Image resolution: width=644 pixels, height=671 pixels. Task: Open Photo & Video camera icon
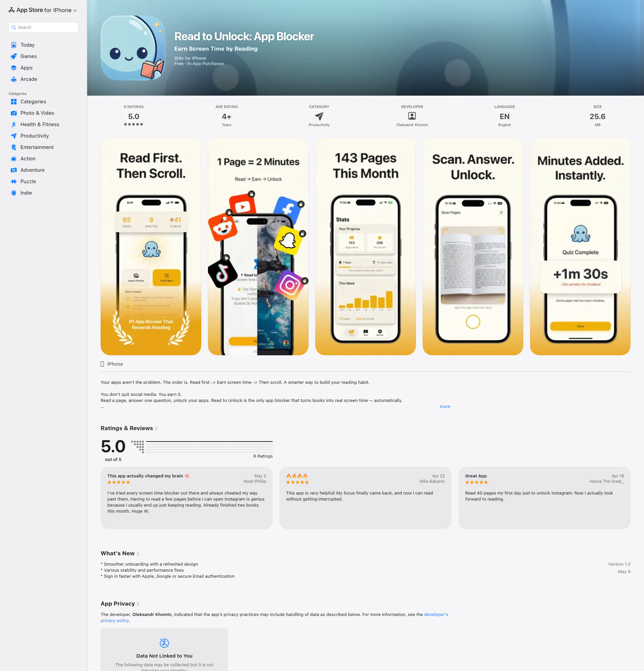click(14, 113)
